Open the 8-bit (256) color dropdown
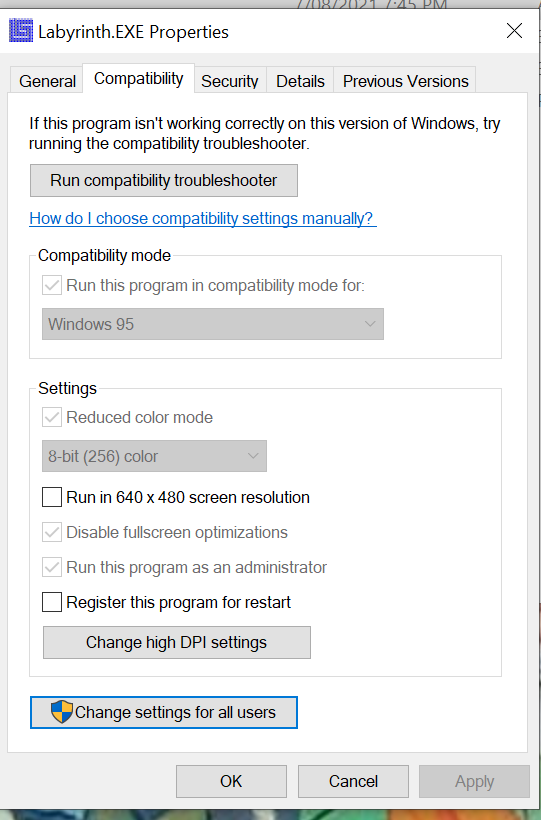Viewport: 541px width, 820px height. click(x=154, y=456)
